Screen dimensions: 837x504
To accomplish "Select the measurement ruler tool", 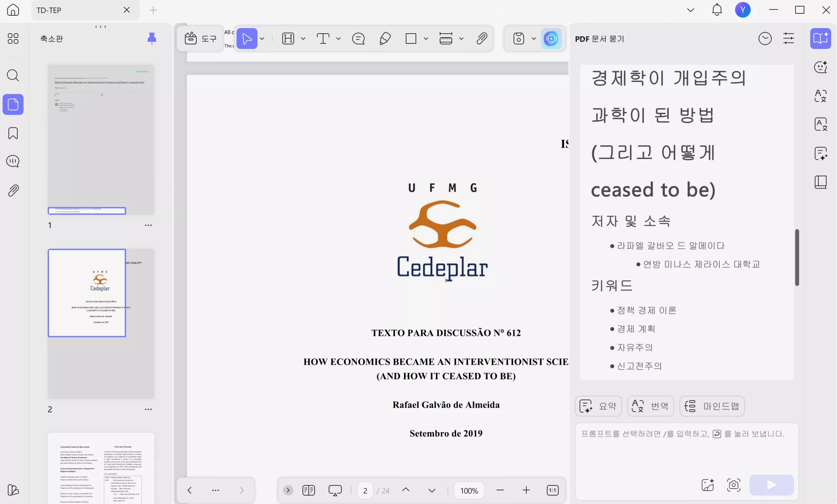I will click(446, 38).
